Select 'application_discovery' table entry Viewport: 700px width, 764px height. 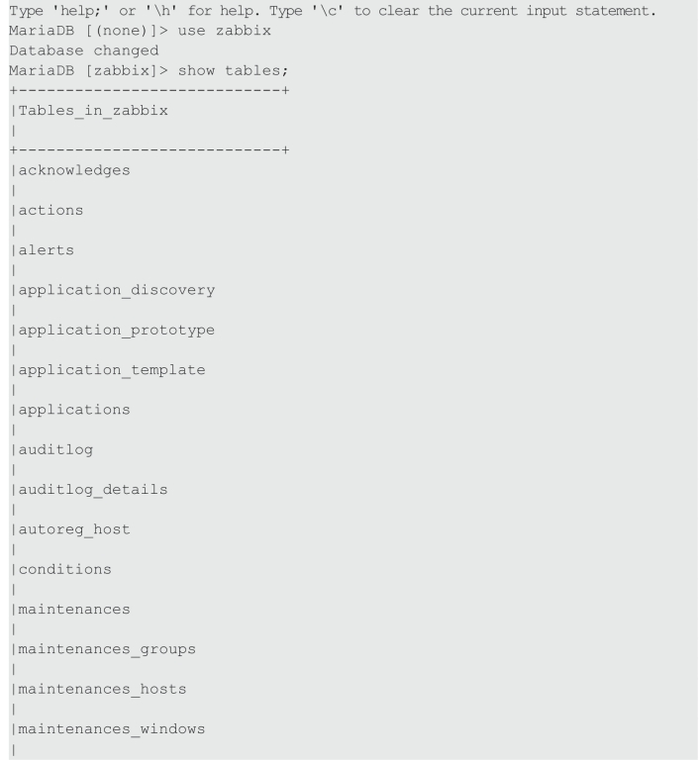(x=117, y=291)
